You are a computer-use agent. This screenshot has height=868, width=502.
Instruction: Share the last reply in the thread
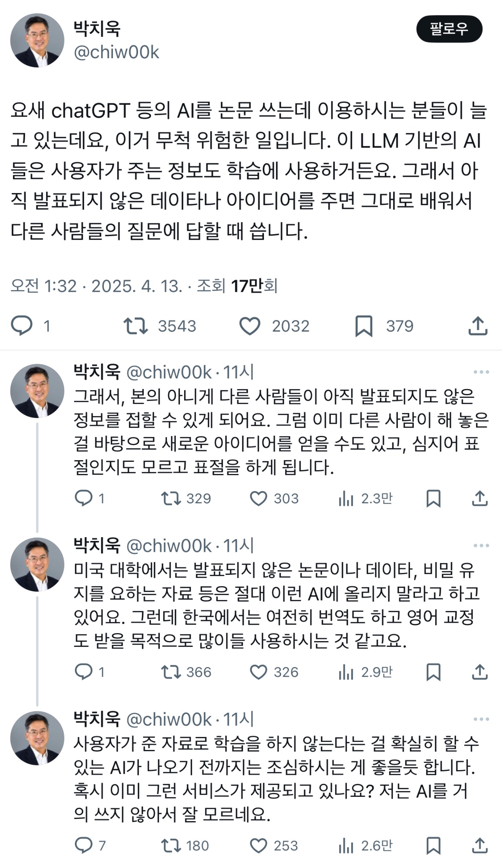[480, 846]
